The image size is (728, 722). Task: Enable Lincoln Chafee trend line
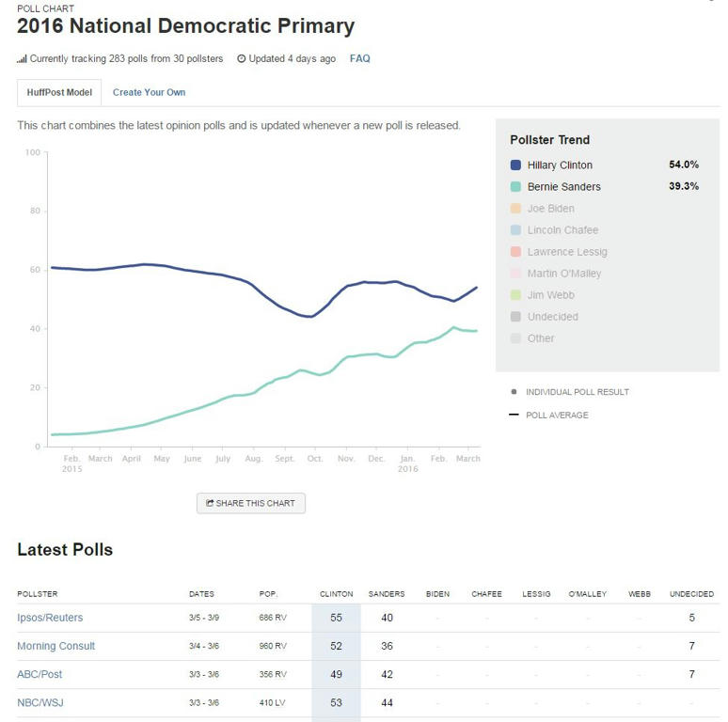coord(562,230)
